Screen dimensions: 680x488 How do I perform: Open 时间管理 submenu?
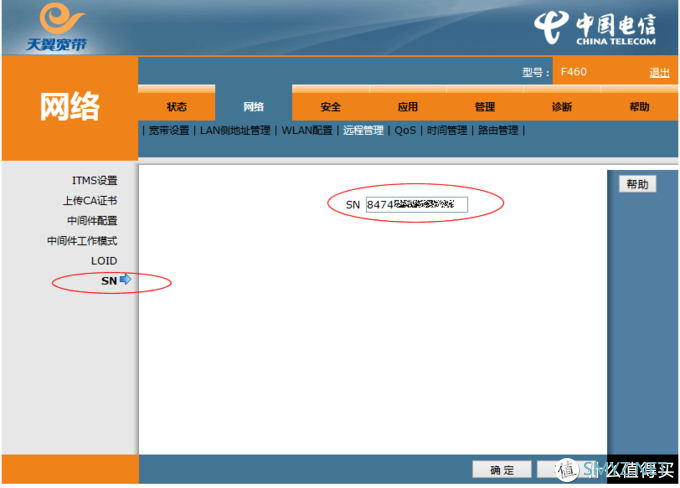click(446, 130)
